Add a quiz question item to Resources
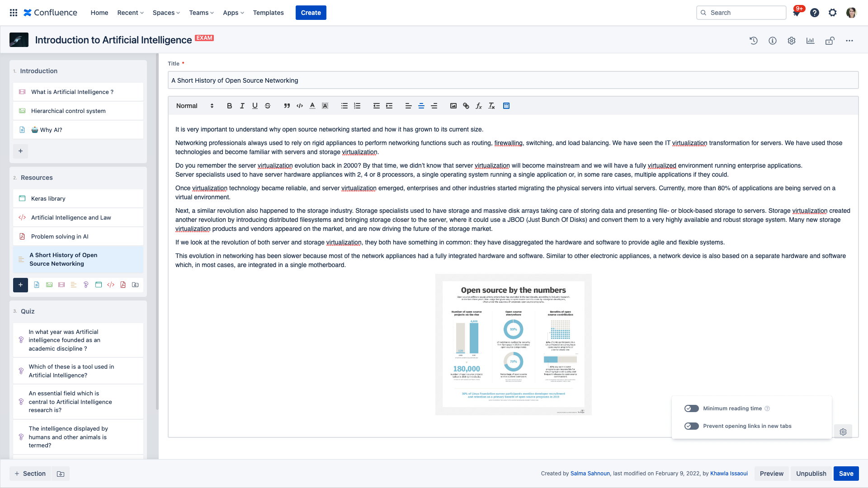Viewport: 868px width, 488px height. 86,285
